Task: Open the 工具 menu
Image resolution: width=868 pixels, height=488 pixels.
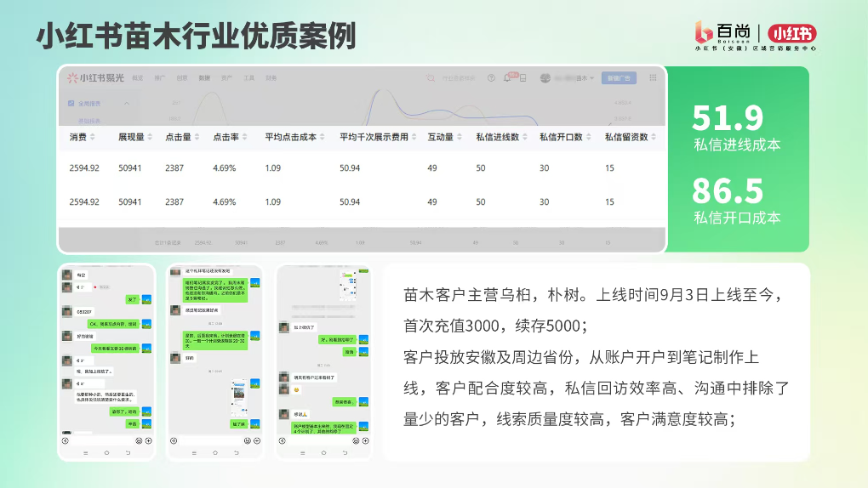Action: 249,78
